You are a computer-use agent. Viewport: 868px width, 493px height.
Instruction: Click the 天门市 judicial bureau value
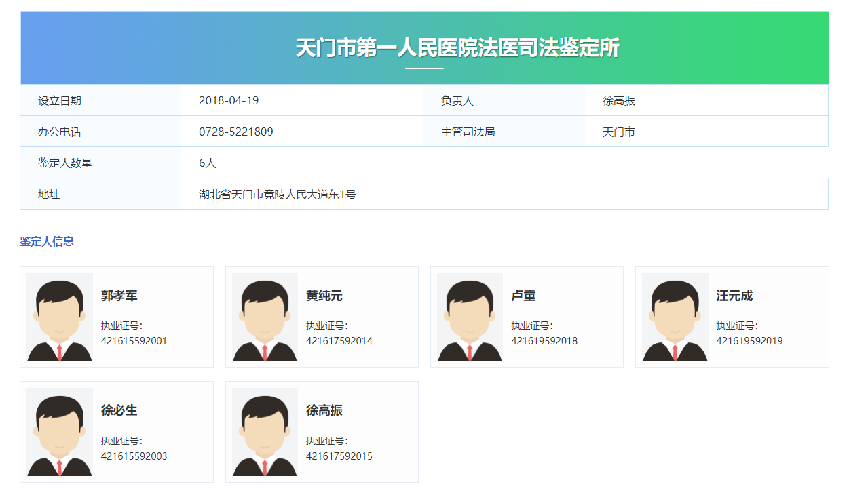pyautogui.click(x=619, y=132)
